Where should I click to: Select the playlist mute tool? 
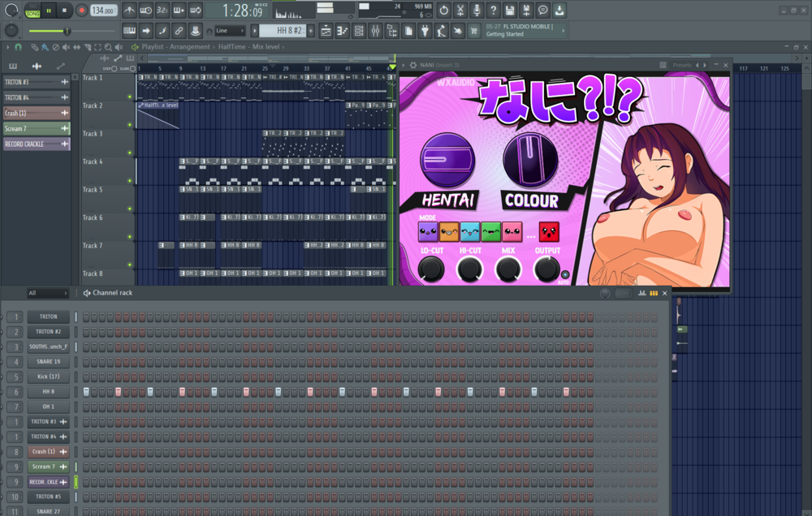[x=67, y=47]
